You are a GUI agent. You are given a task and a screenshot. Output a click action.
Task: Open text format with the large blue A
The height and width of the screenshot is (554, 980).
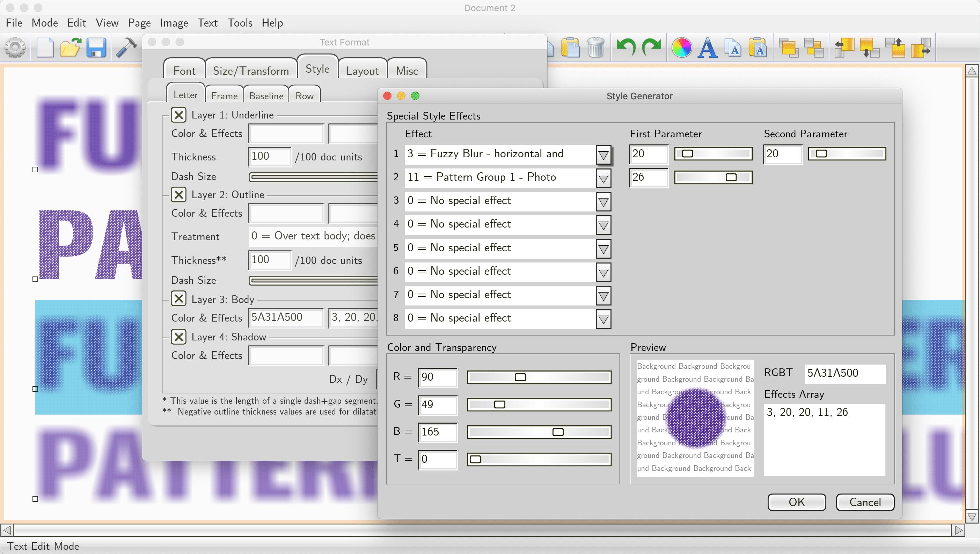707,48
